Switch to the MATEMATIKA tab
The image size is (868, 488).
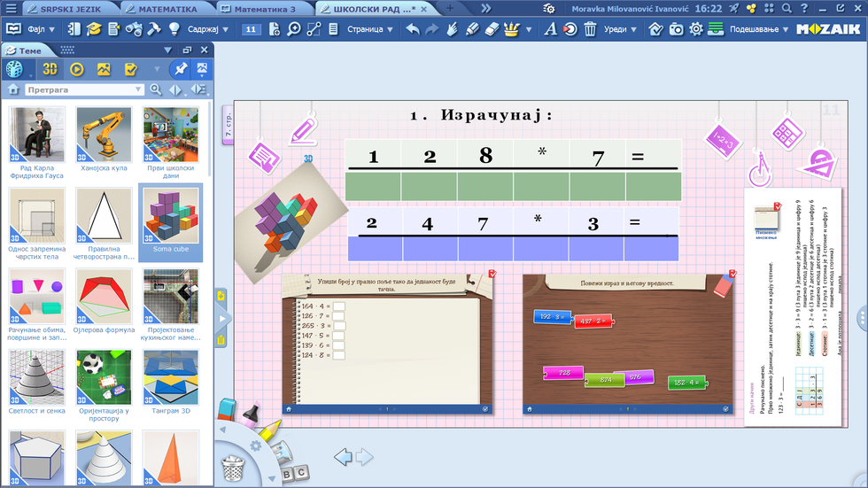click(x=167, y=9)
